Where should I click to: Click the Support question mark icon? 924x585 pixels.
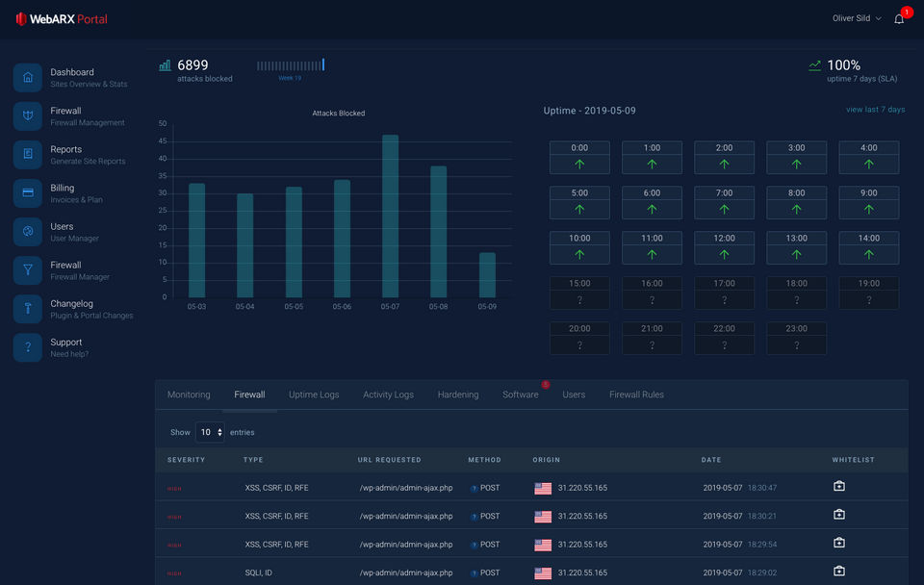pos(28,347)
